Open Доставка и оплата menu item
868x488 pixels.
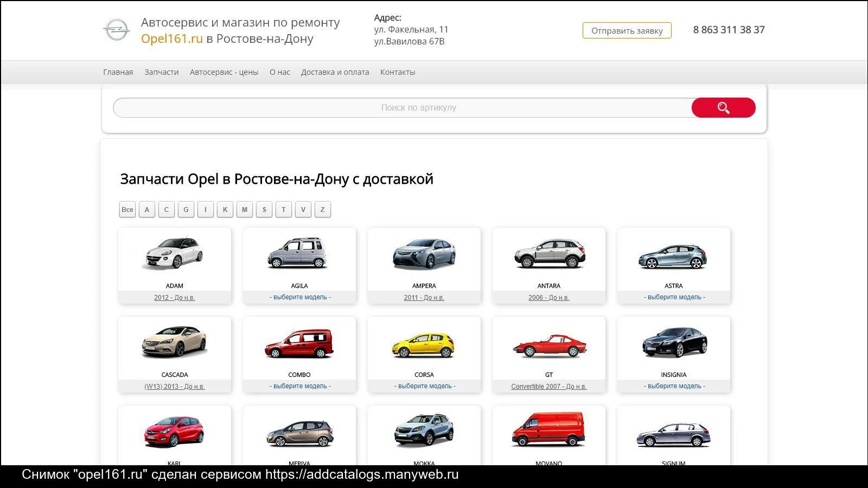tap(335, 72)
